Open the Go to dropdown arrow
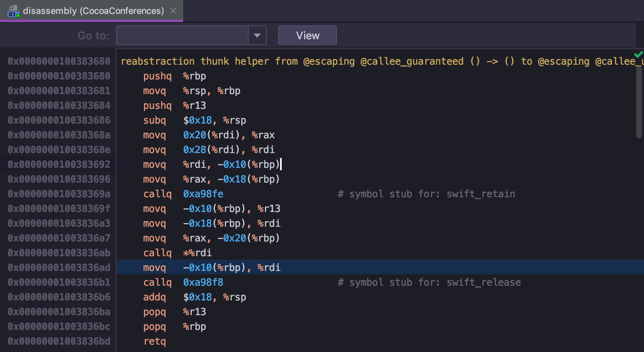 point(257,35)
